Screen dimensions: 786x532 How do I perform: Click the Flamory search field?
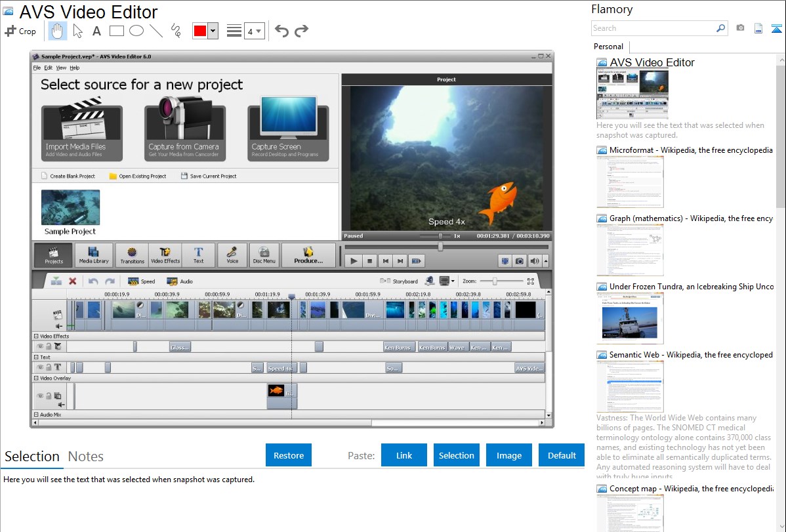coord(653,28)
